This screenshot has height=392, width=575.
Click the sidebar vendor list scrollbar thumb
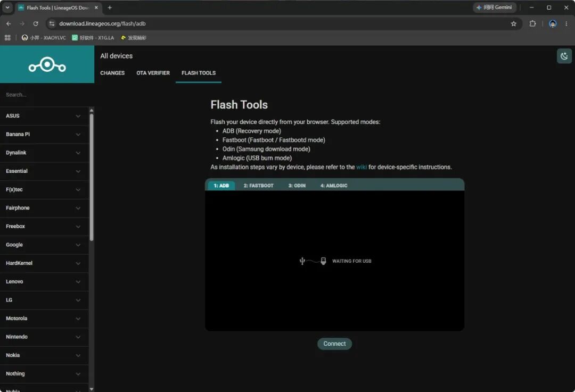[x=92, y=177]
